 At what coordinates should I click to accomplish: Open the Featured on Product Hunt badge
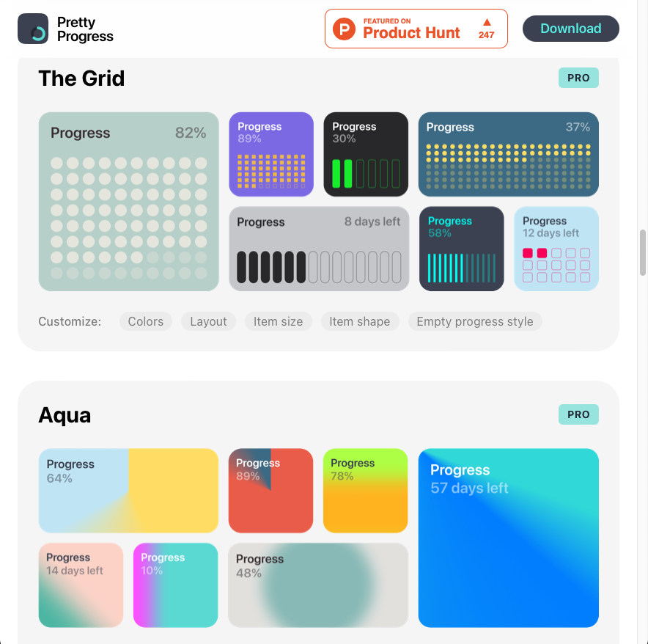click(416, 29)
